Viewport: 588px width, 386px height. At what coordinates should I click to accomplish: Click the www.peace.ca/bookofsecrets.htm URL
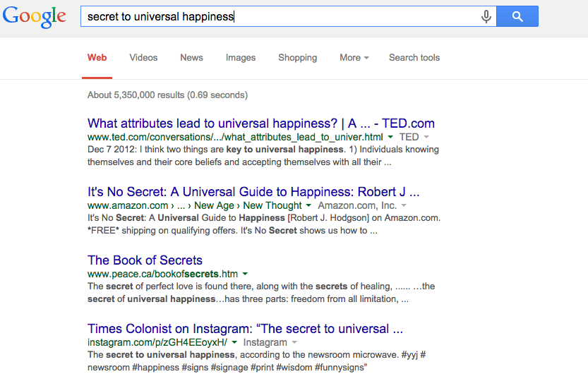click(162, 274)
